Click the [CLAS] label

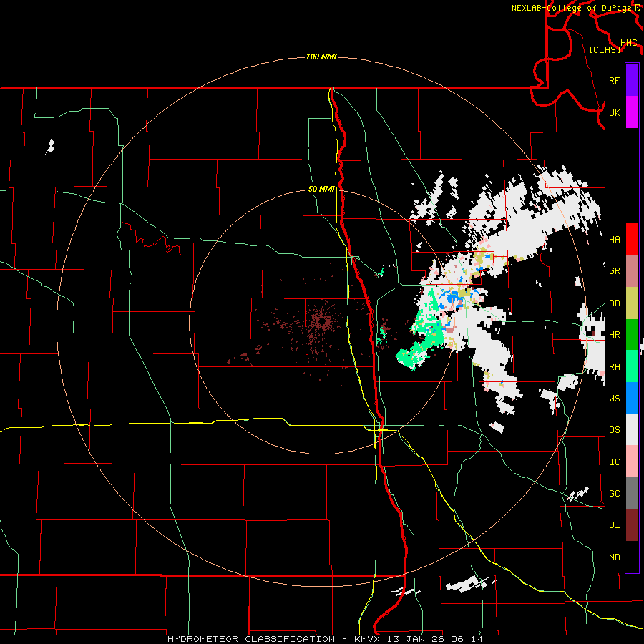click(605, 49)
